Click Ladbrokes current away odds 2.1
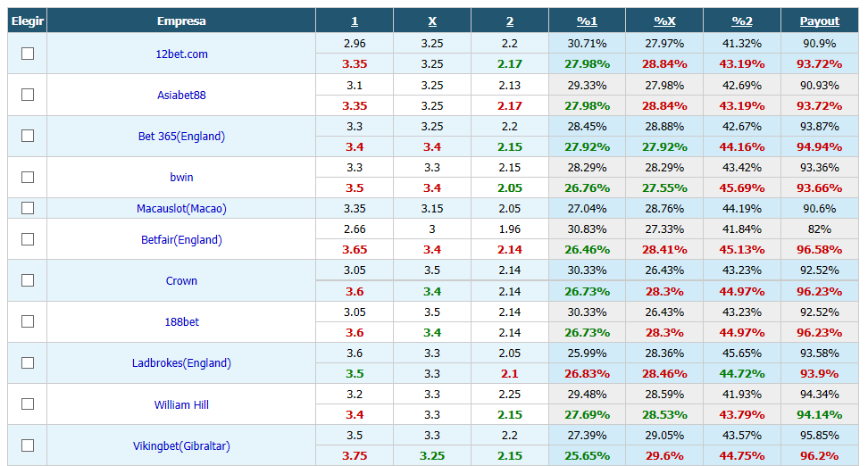Screen dimensions: 868x466 coord(510,373)
